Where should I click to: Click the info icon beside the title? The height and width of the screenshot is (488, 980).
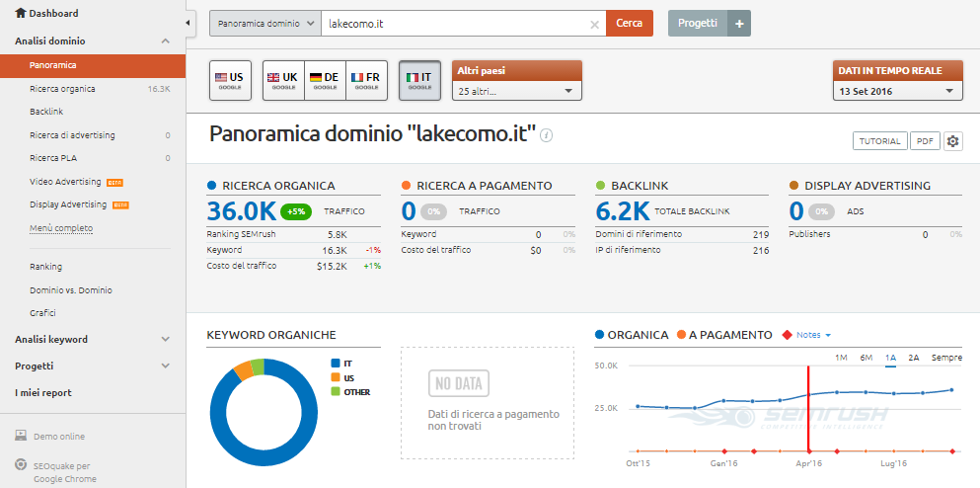[546, 135]
